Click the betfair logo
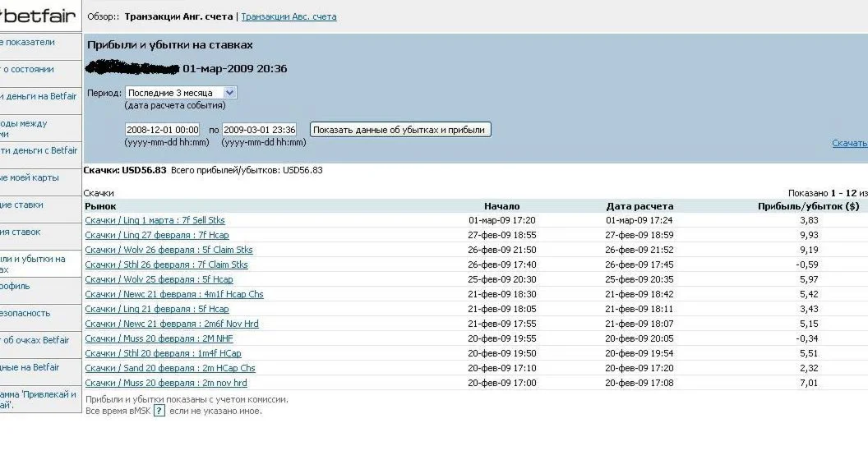868x460 pixels. [x=38, y=16]
